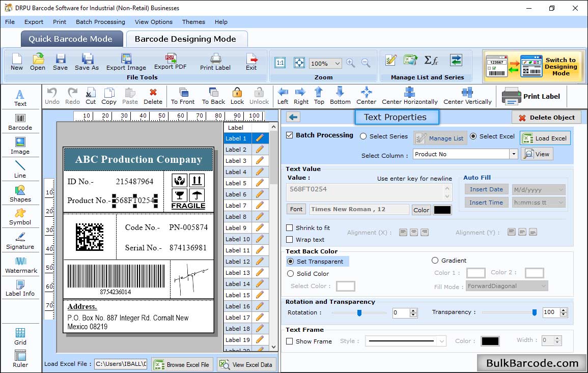
Task: Enable Show Frame checkbox
Action: (290, 341)
